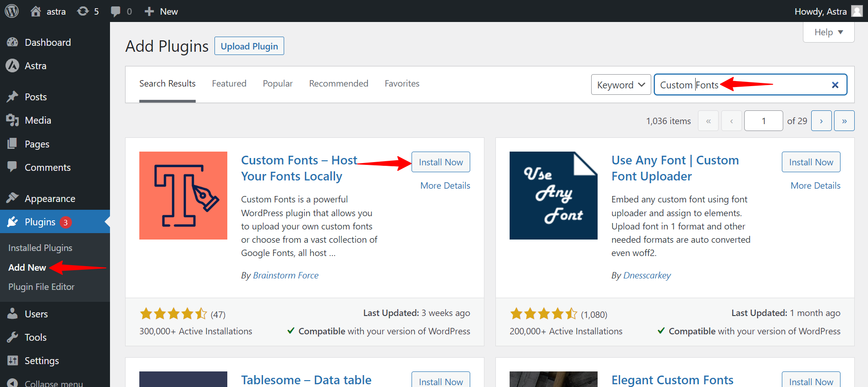Image resolution: width=868 pixels, height=387 pixels.
Task: Clear the search field with the X icon
Action: (x=835, y=85)
